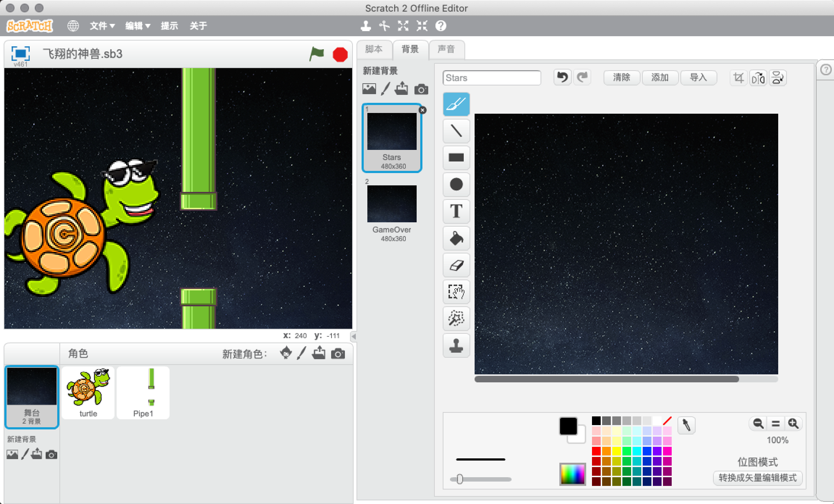
Task: Select the Fill bucket tool
Action: click(x=456, y=238)
